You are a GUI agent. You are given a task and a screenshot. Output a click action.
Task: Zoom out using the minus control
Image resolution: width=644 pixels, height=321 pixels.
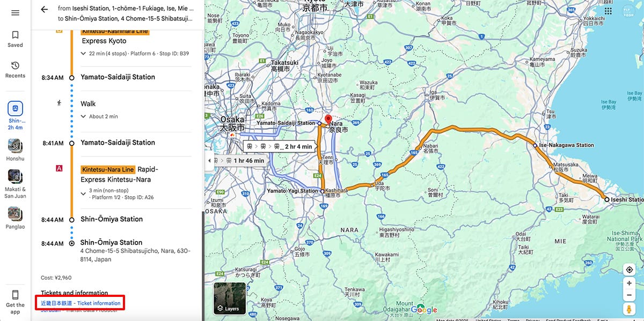pyautogui.click(x=629, y=294)
